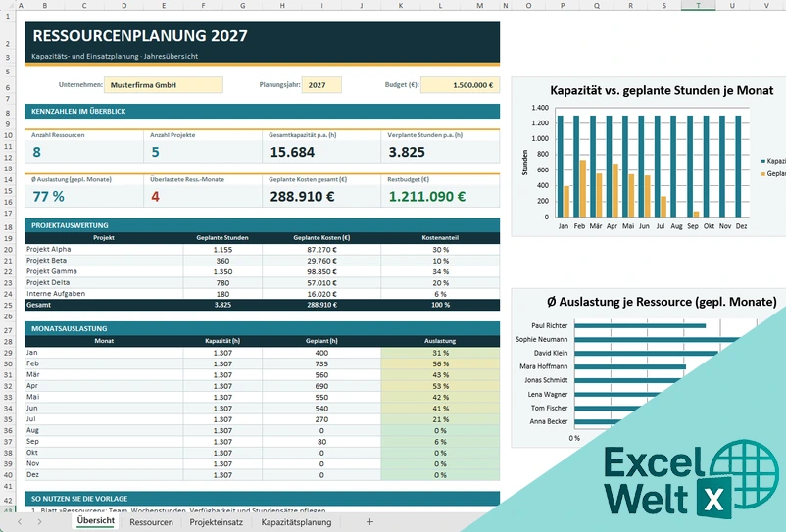Select the column K header
Viewport: 786px width, 532px height.
point(401,6)
